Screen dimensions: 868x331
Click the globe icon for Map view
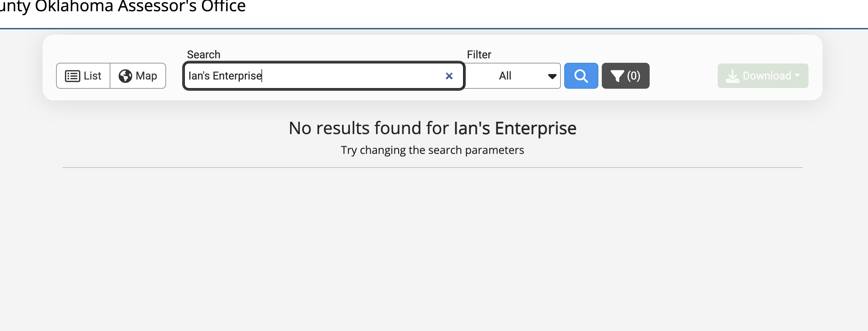[125, 76]
